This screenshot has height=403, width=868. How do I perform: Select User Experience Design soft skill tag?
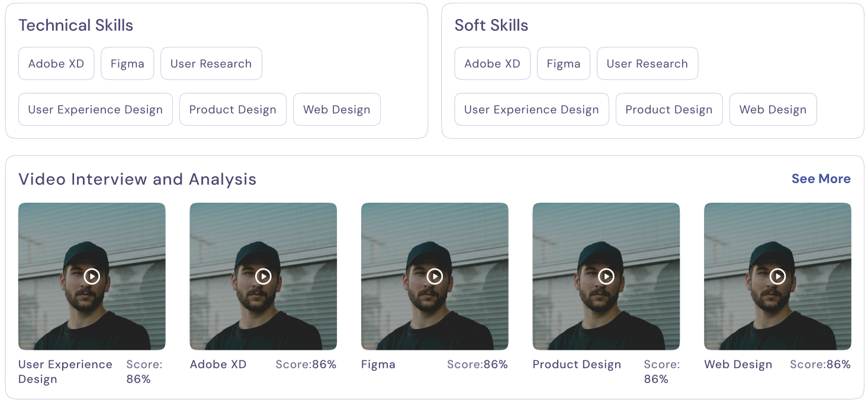pyautogui.click(x=531, y=110)
